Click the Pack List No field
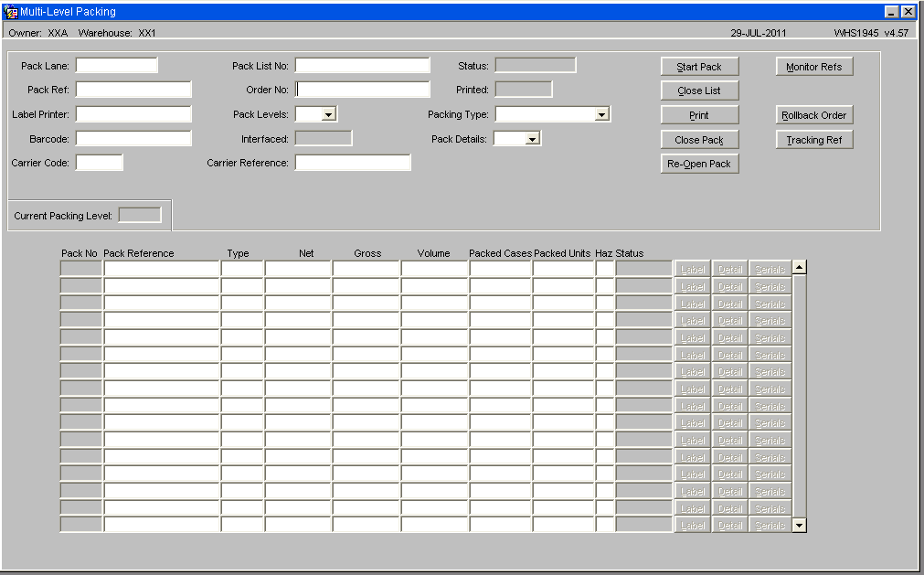 363,66
